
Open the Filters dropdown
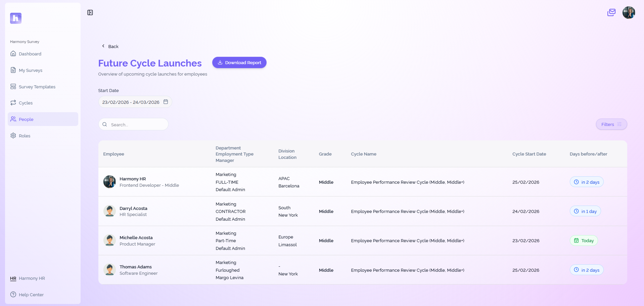(x=611, y=124)
